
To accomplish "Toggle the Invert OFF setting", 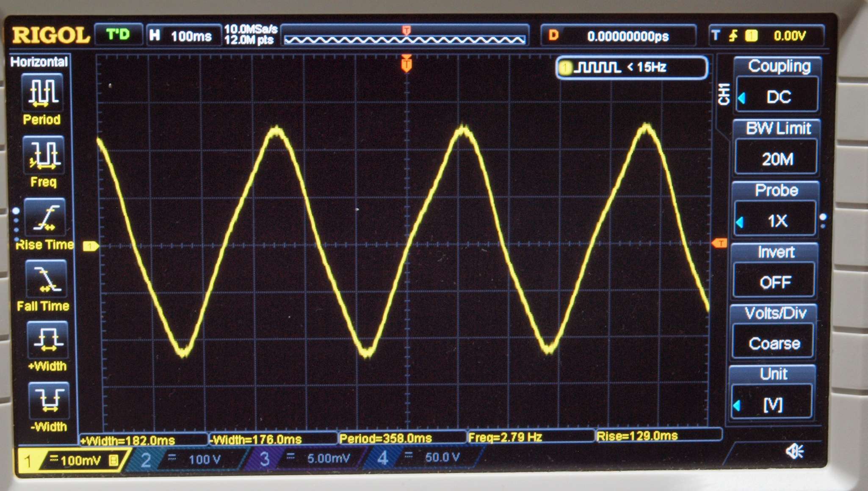I will click(774, 281).
